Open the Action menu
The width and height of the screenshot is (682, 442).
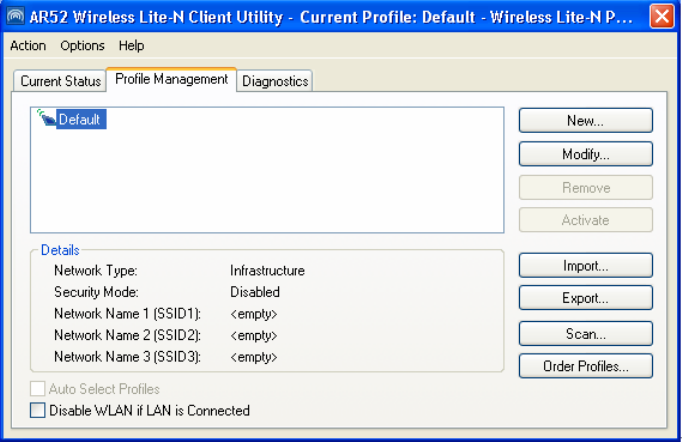click(x=28, y=46)
